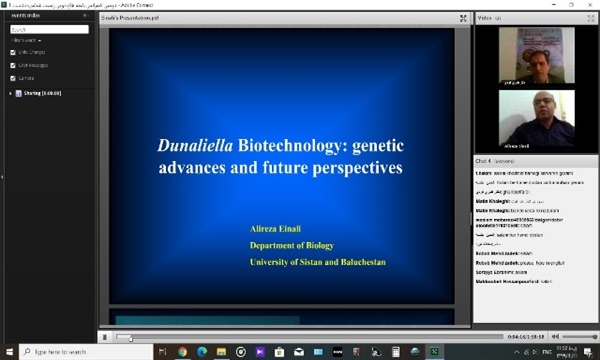Click the Windows Start button

tap(9, 352)
